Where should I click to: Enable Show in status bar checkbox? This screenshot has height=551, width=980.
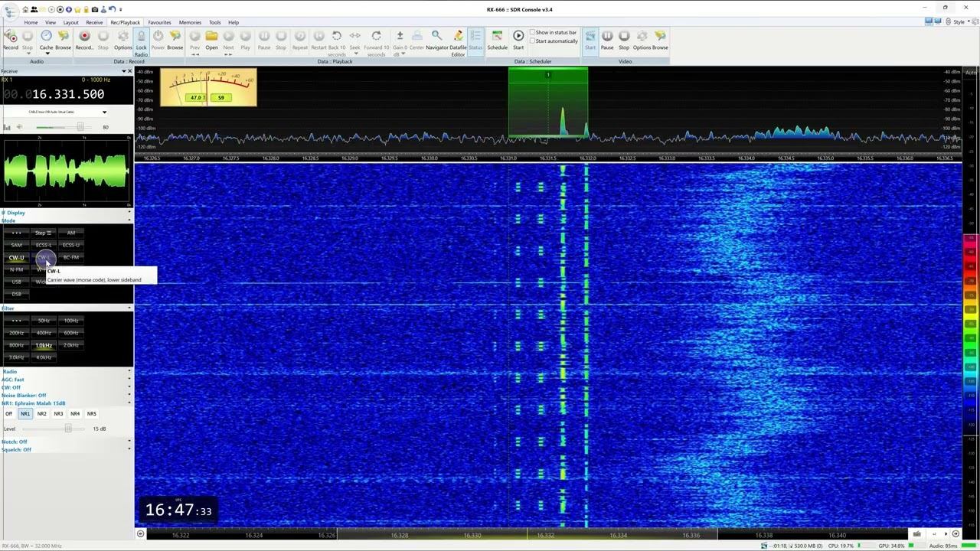click(x=554, y=33)
